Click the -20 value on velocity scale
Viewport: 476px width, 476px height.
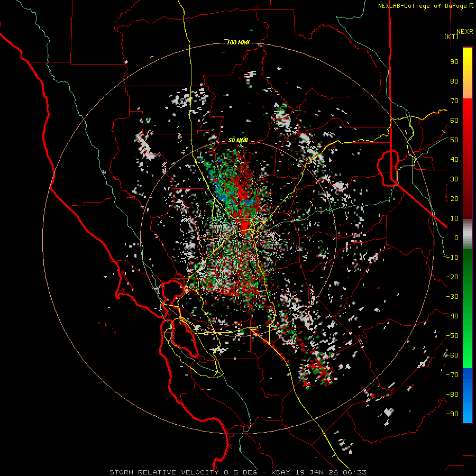click(x=452, y=277)
